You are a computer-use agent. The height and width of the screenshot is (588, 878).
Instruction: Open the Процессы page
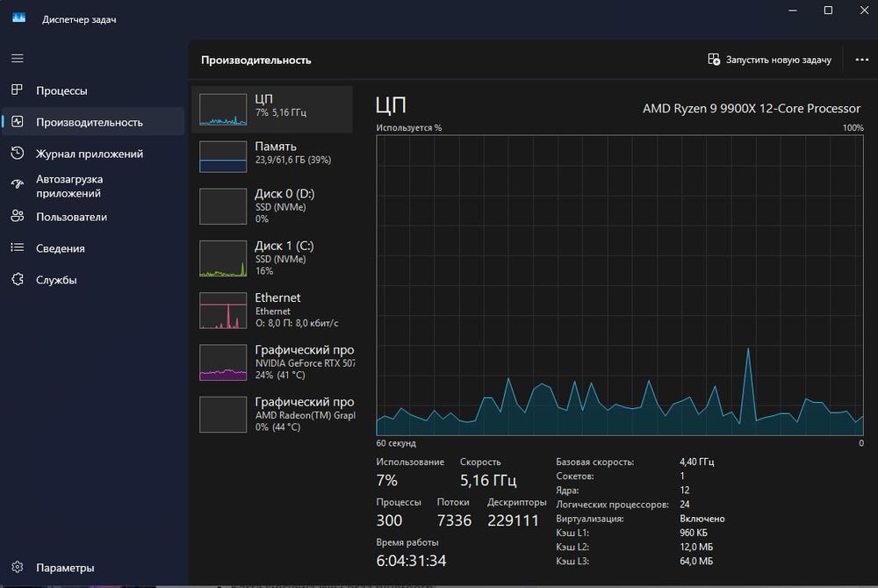coord(94,90)
